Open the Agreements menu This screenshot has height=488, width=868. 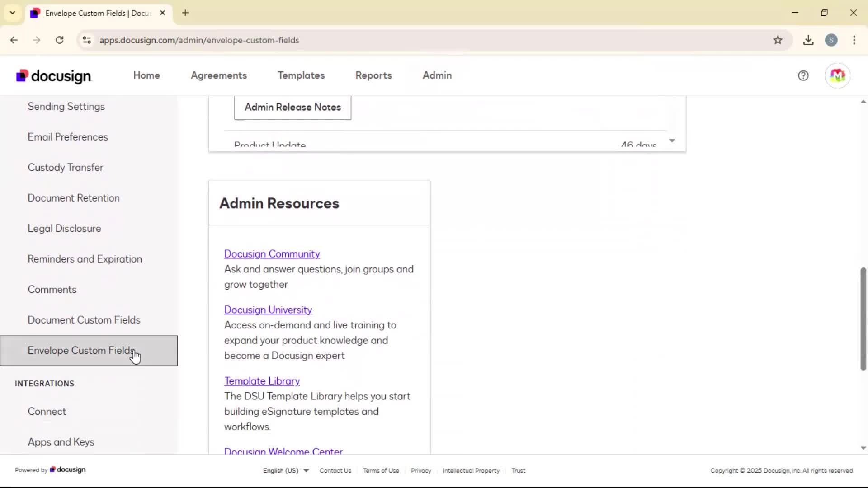pyautogui.click(x=219, y=75)
